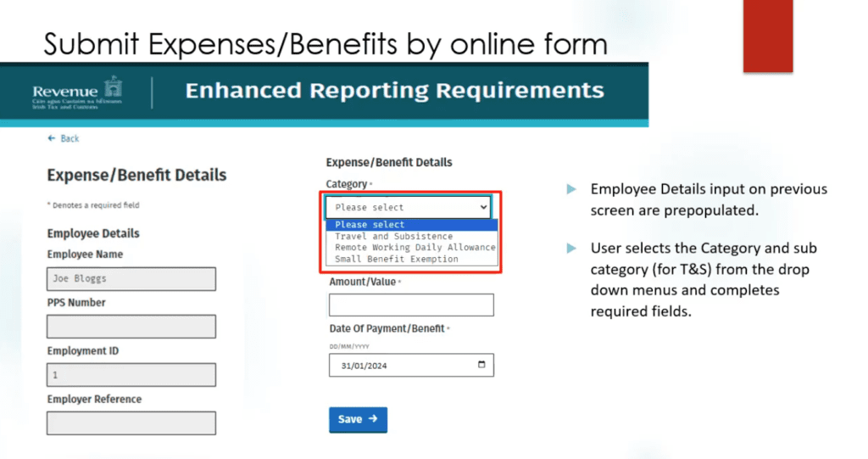
Task: Click the 'Enhanced Reporting Requirements' banner title
Action: point(394,91)
